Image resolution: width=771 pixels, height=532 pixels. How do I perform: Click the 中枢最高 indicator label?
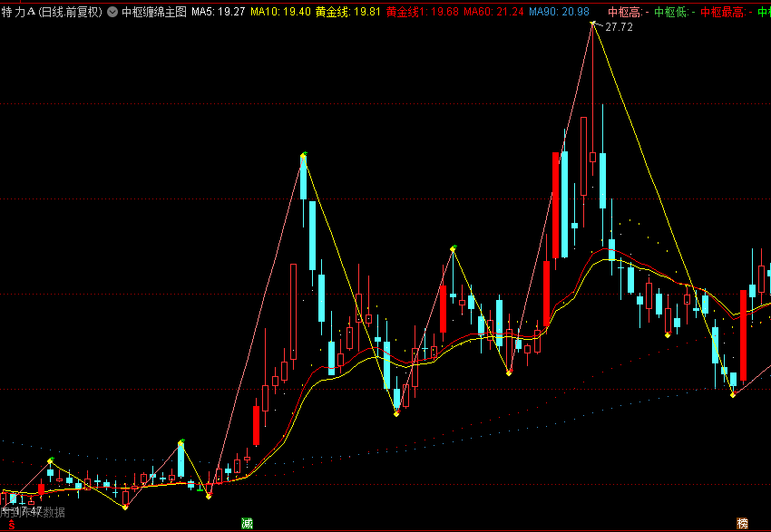click(x=727, y=12)
